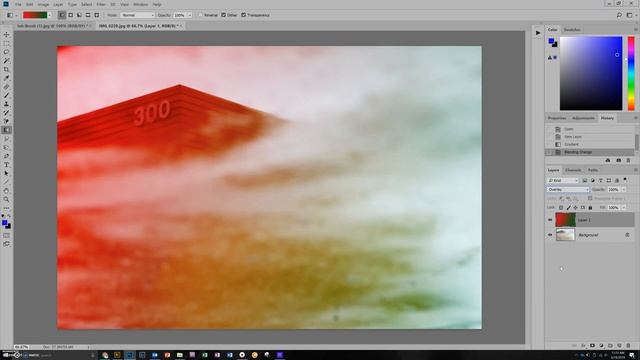
Task: Click the gradient preview in options bar
Action: point(35,15)
